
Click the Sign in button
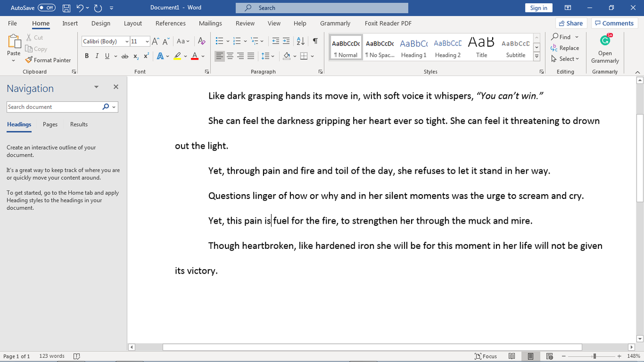[539, 8]
